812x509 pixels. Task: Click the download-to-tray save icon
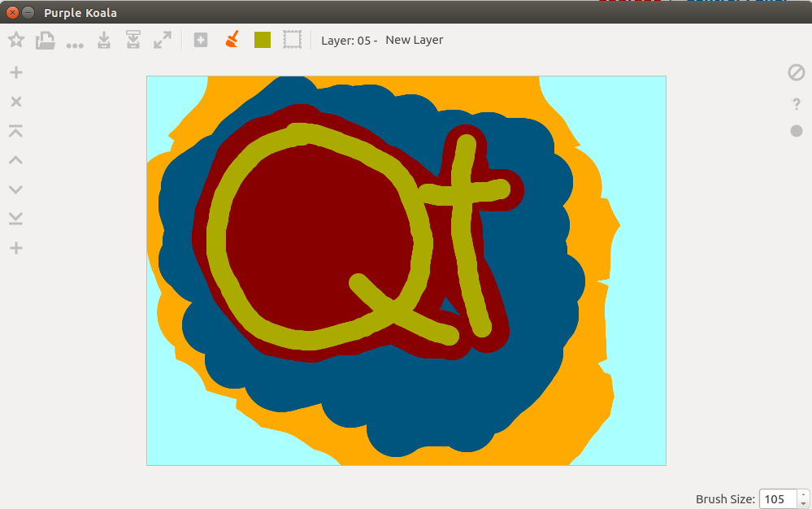pyautogui.click(x=104, y=40)
